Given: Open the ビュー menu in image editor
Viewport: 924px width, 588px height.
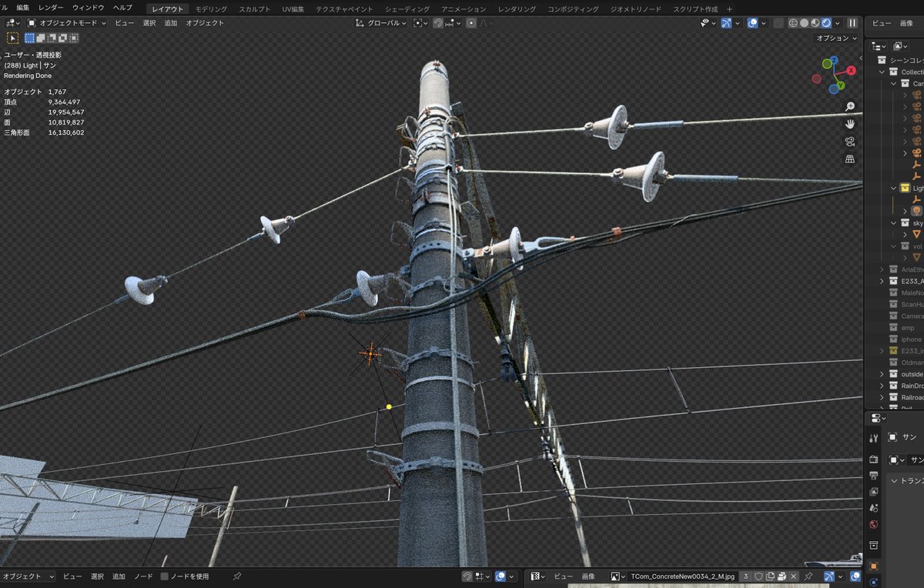Looking at the screenshot, I should [x=564, y=576].
